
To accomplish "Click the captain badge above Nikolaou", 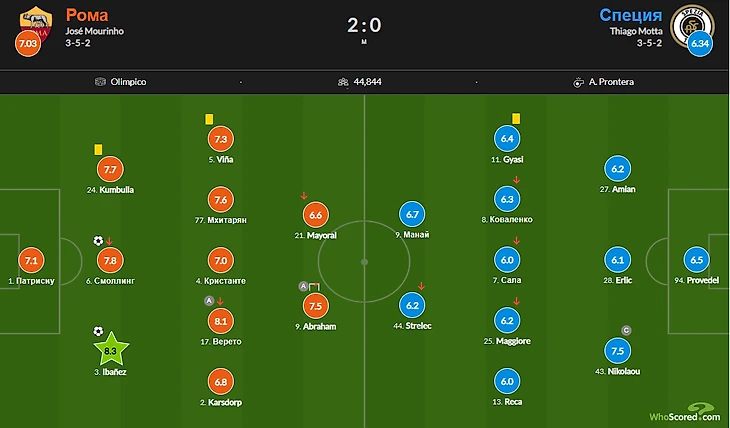I will click(627, 330).
